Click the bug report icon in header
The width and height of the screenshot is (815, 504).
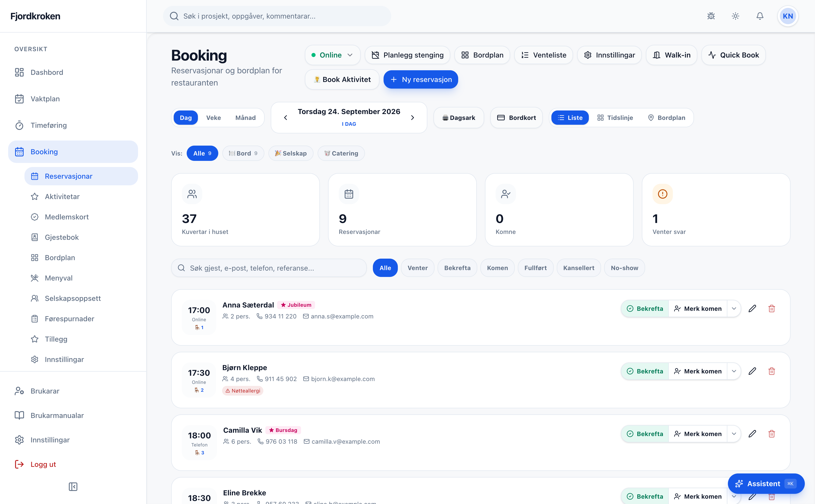click(711, 16)
